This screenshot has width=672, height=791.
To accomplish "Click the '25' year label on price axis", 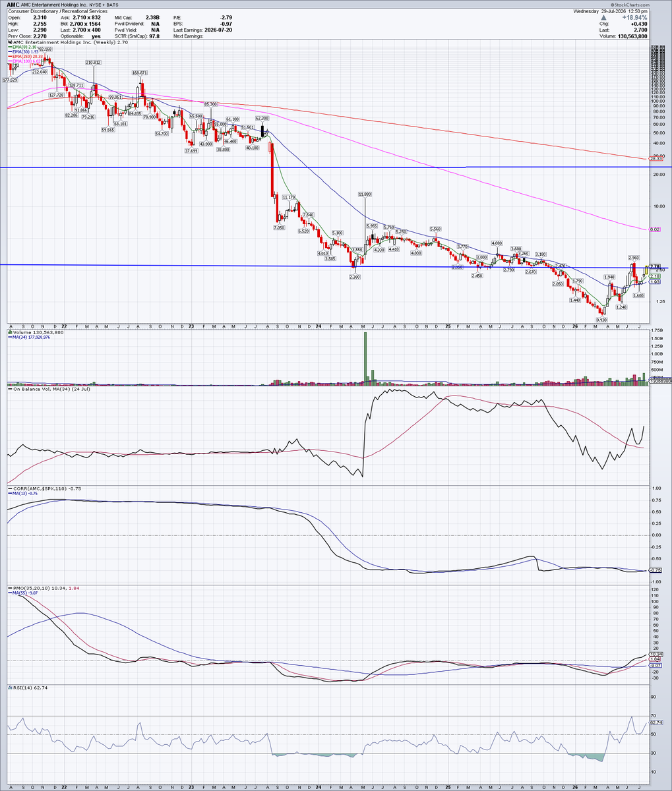I will [x=446, y=326].
